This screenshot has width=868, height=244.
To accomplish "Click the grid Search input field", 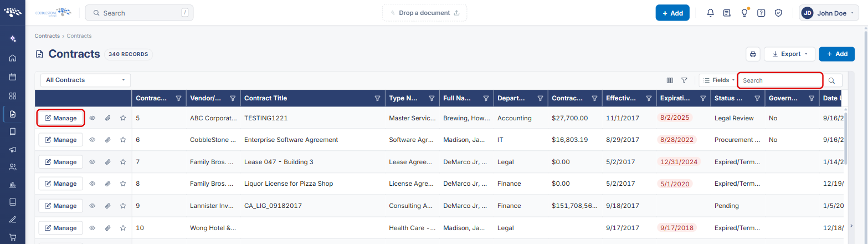I will click(x=780, y=80).
